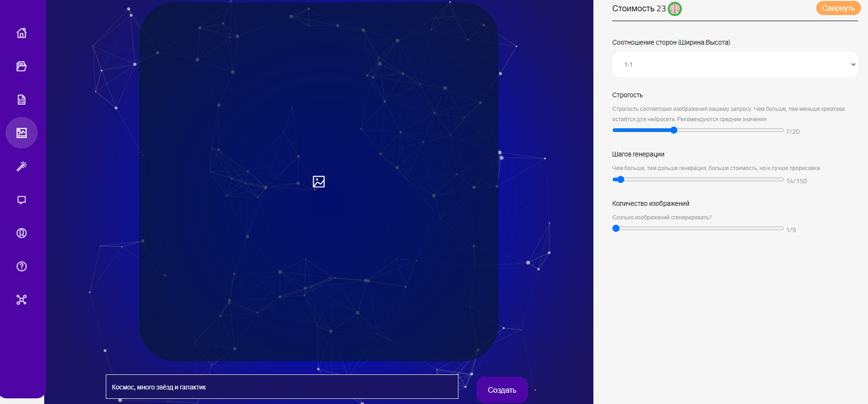868x404 pixels.
Task: Click the Количество изображений slider handle
Action: point(616,228)
